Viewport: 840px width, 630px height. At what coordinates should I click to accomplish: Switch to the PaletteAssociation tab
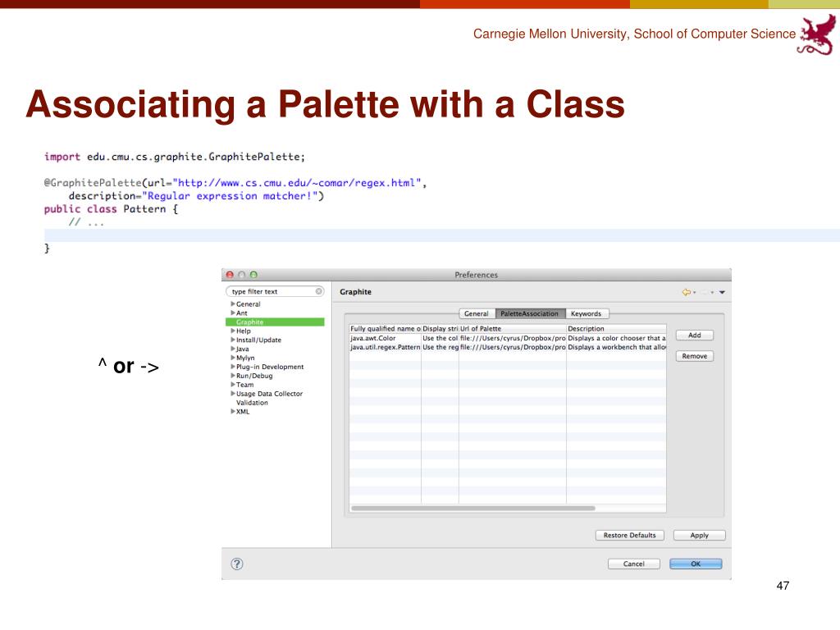point(530,314)
